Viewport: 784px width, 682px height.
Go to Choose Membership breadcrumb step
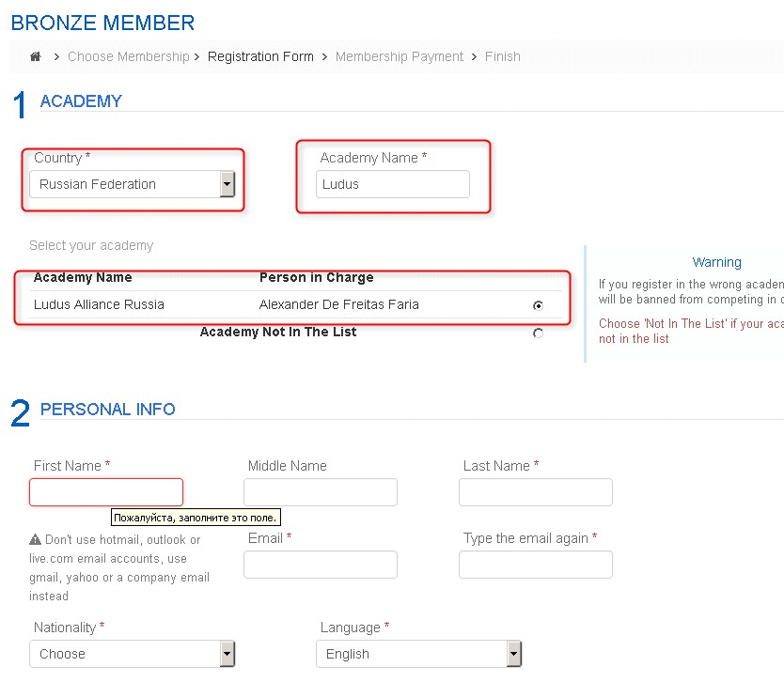point(129,56)
